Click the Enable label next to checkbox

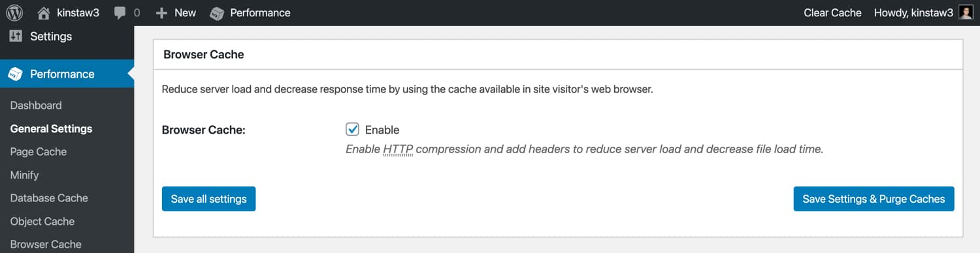pos(382,130)
